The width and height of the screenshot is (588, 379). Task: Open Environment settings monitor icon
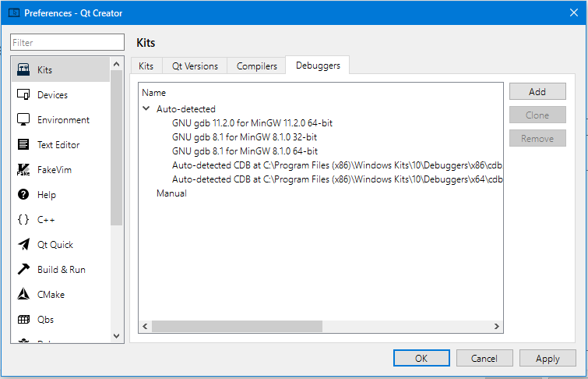(x=23, y=120)
